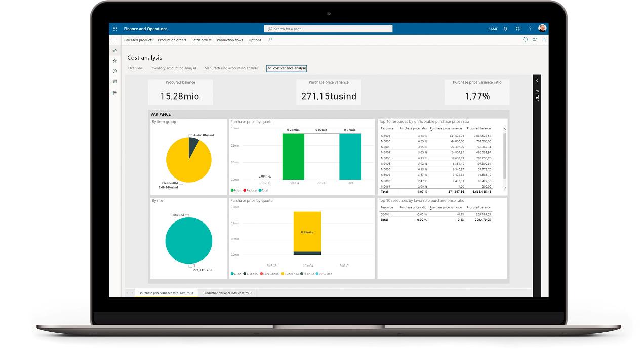
Task: Click the yellow CleanerRM legend swatch
Action: (283, 274)
